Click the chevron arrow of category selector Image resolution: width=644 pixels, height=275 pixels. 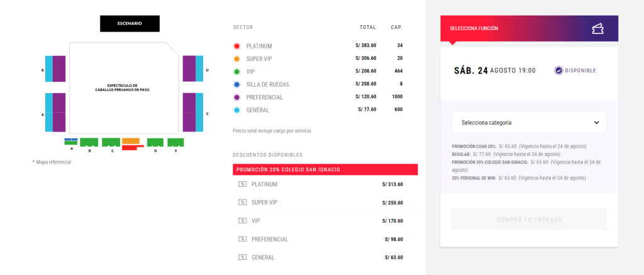coord(597,123)
